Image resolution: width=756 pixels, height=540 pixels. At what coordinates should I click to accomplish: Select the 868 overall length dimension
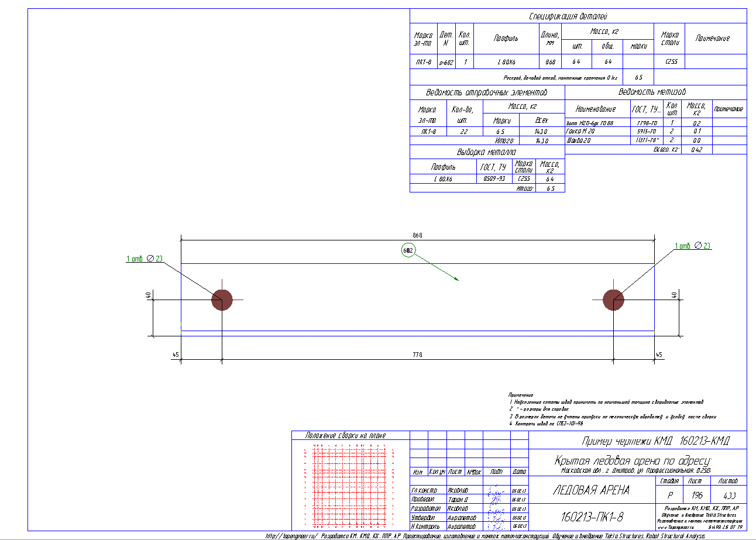point(417,235)
